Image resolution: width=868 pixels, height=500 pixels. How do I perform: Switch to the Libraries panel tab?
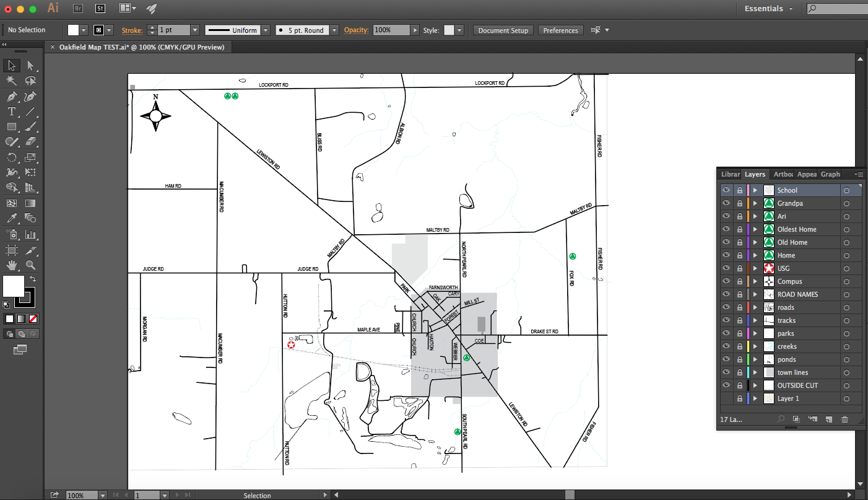point(729,174)
